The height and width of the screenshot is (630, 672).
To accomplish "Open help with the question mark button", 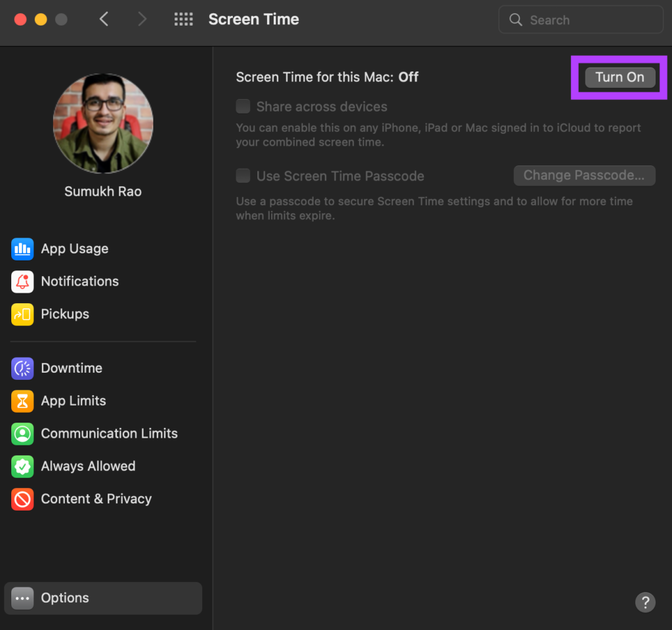I will pos(645,602).
